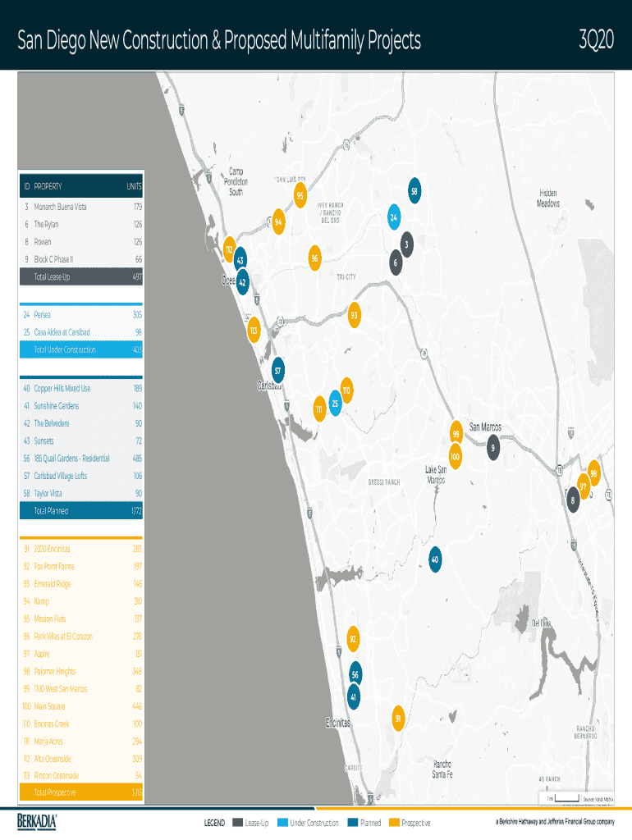The height and width of the screenshot is (840, 632).
Task: Select the Monarch Buena Vista table row
Action: pos(81,207)
